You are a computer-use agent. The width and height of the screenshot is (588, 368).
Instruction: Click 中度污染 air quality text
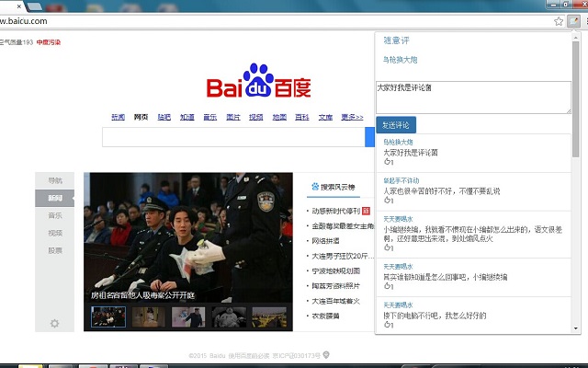click(49, 42)
